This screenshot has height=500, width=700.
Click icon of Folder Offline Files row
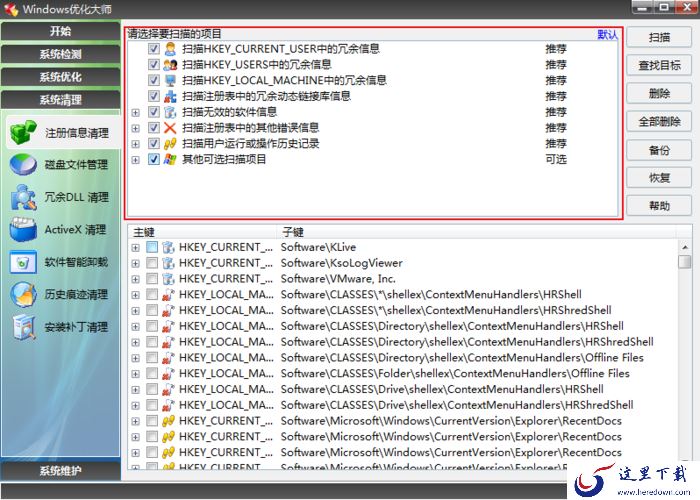168,374
